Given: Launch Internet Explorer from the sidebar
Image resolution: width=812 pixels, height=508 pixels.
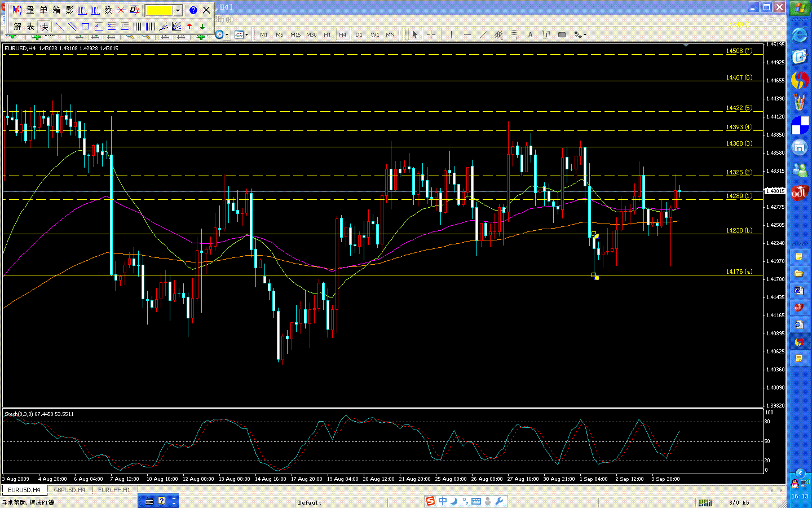Looking at the screenshot, I should [x=800, y=35].
